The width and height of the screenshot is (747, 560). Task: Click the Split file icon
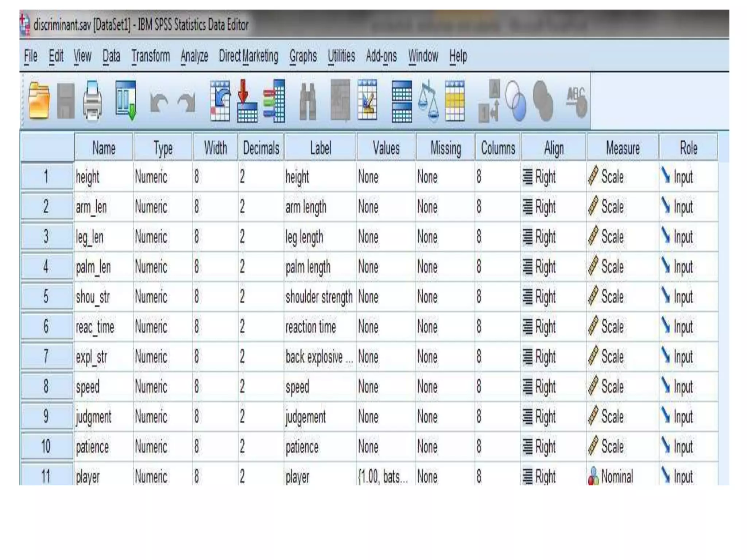402,101
